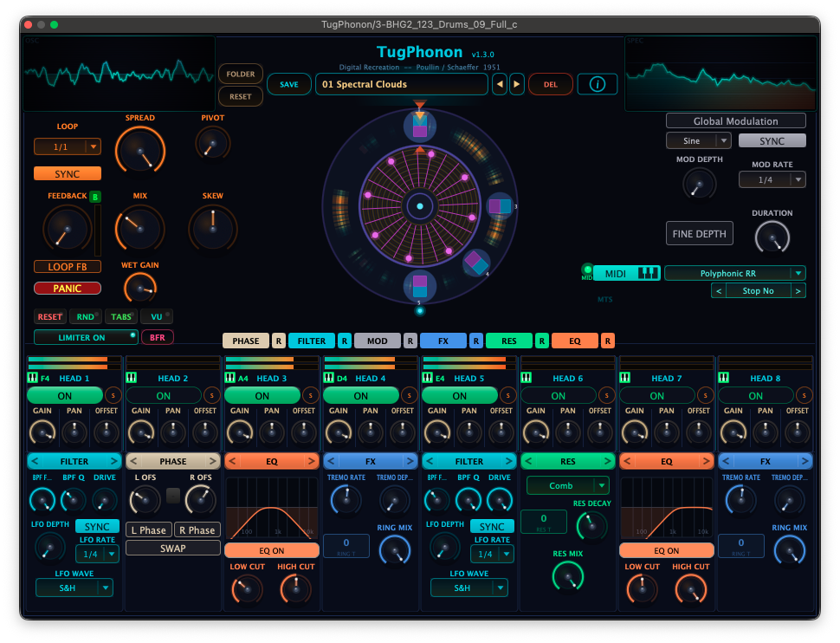Adjust the SPREAD knob
Image resolution: width=840 pixels, height=643 pixels.
[139, 152]
